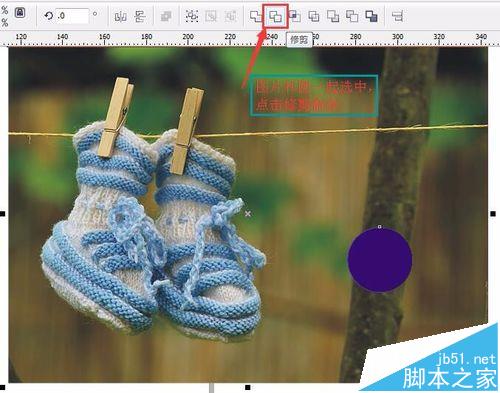Select the purple circle on canvas
Screen dimensions: 500x393
[380, 260]
